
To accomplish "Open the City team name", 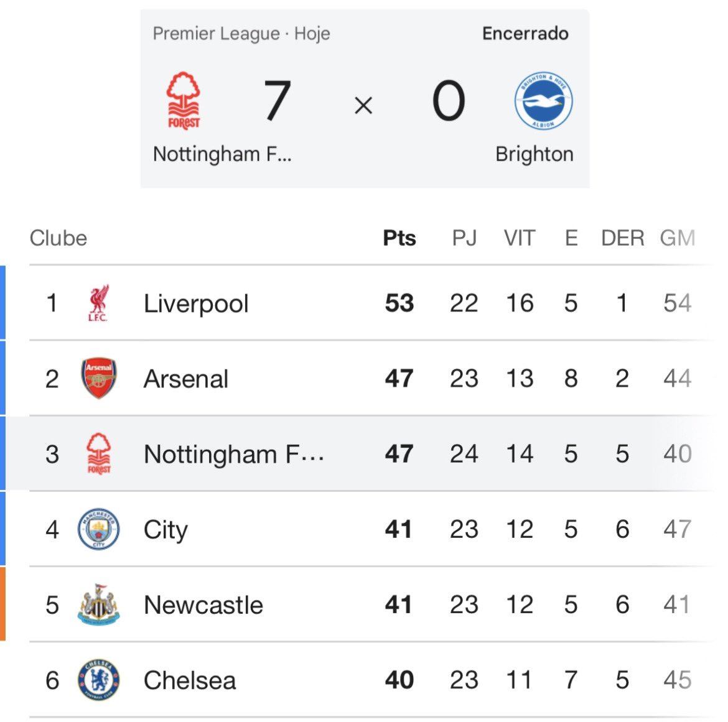I will 166,530.
